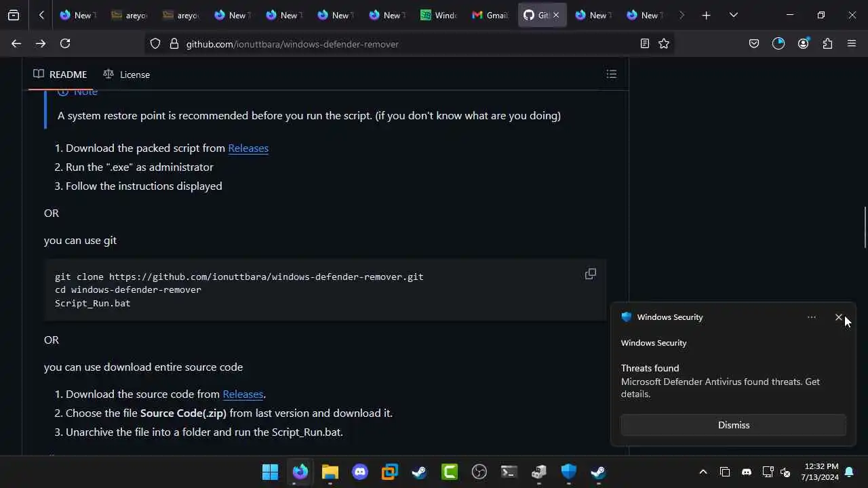Open Discord pinned app in taskbar center
The image size is (868, 488).
(360, 472)
